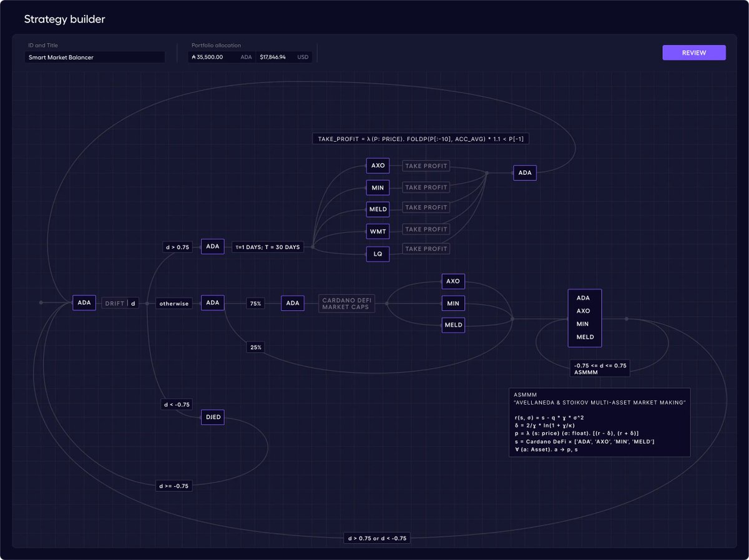This screenshot has width=749, height=560.
Task: Click the Strategy builder heading
Action: pos(64,19)
